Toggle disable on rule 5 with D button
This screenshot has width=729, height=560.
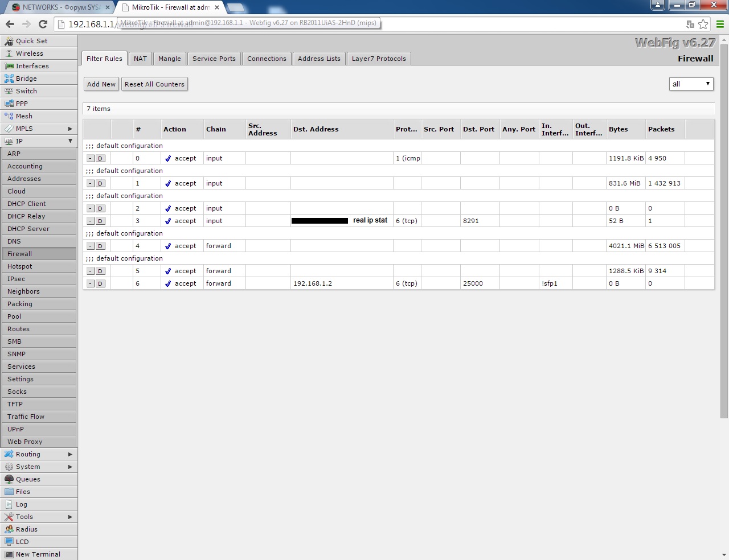coord(100,271)
